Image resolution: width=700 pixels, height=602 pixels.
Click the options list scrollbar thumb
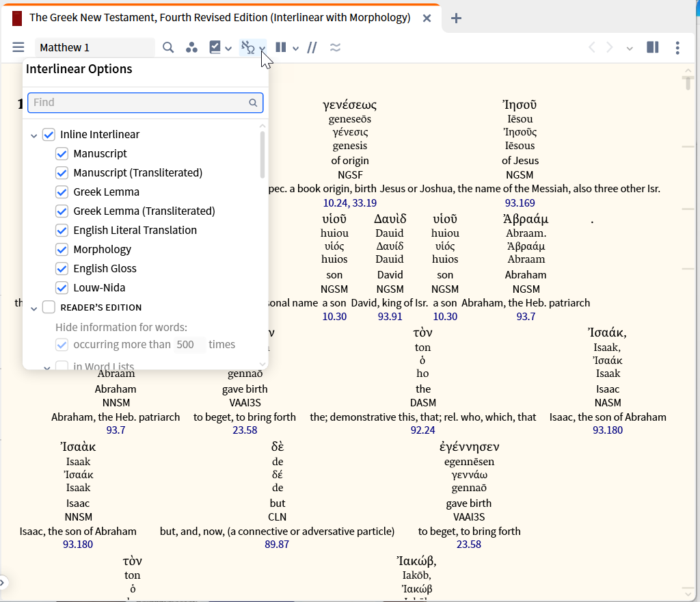pos(262,154)
